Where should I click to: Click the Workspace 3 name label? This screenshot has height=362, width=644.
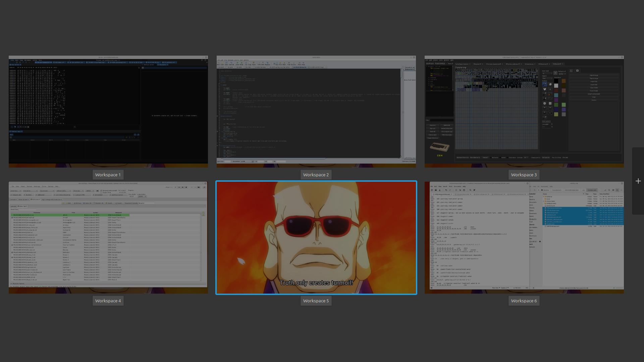[x=524, y=175]
